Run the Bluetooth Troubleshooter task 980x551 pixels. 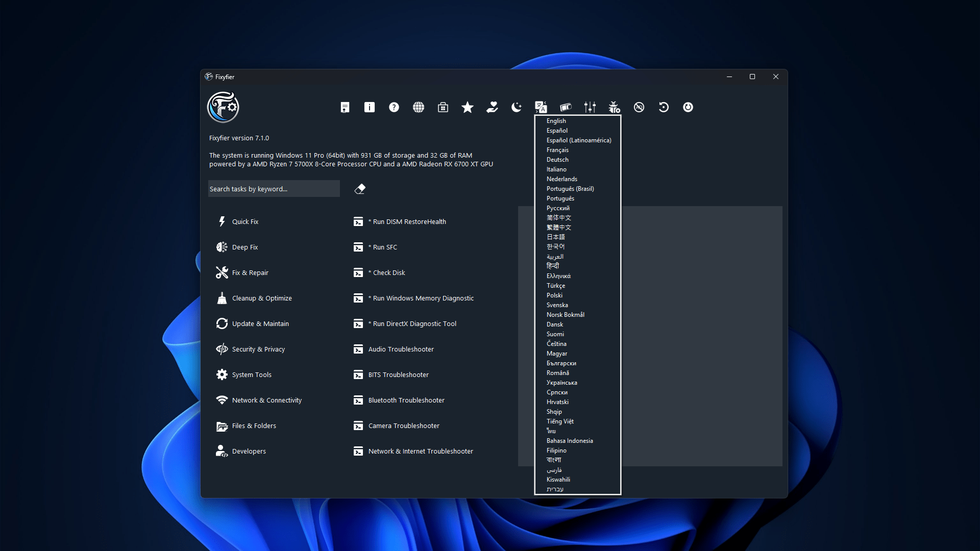(x=406, y=400)
